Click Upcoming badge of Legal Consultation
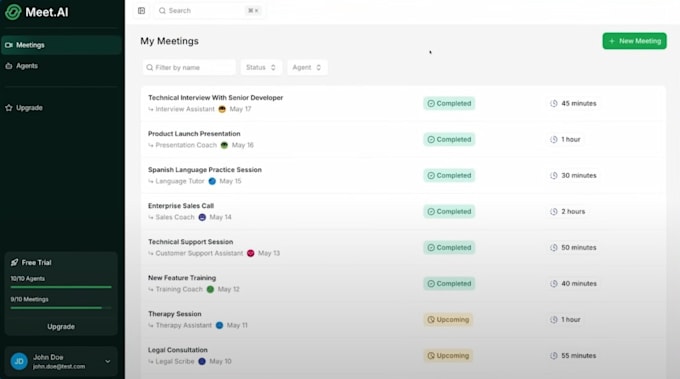This screenshot has height=379, width=680. click(448, 356)
